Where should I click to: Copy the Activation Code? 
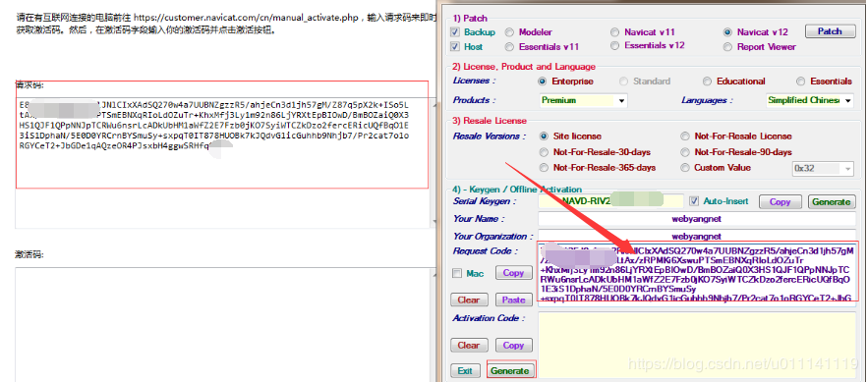[513, 346]
